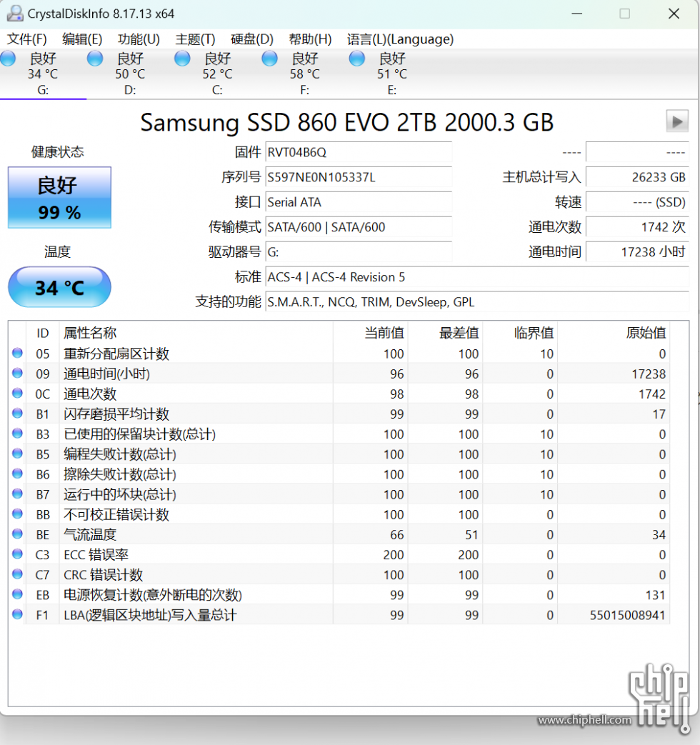Open the 主题(T) menu
700x745 pixels.
point(195,39)
